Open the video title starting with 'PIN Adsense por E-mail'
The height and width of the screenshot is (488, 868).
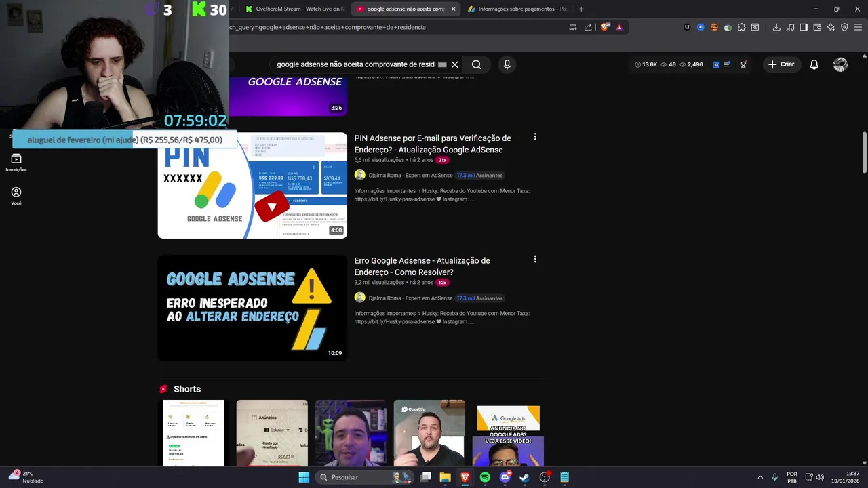point(433,144)
